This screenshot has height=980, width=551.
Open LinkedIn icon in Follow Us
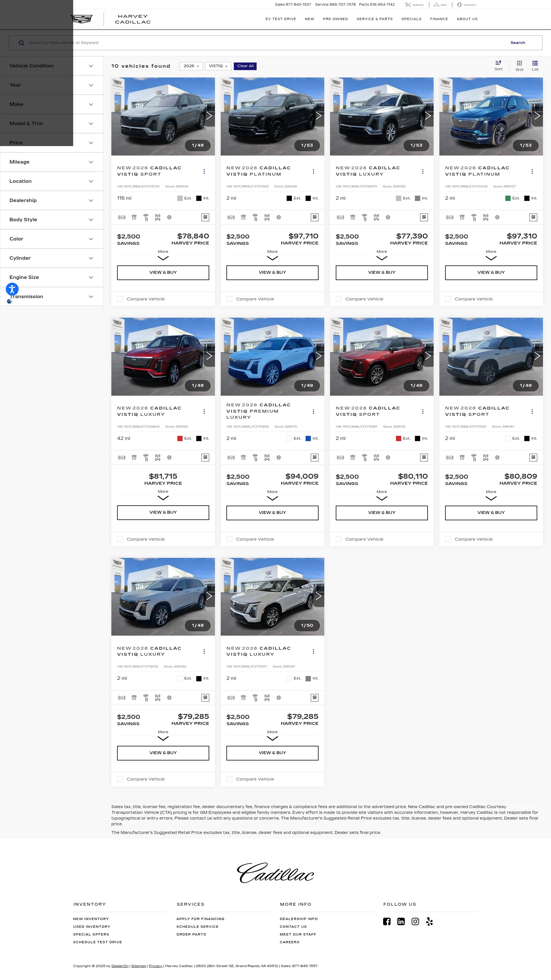coord(401,921)
